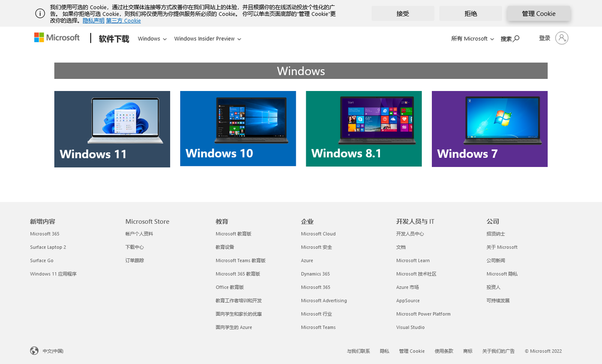Select the Windows 11 download tile
This screenshot has width=602, height=364.
click(112, 129)
